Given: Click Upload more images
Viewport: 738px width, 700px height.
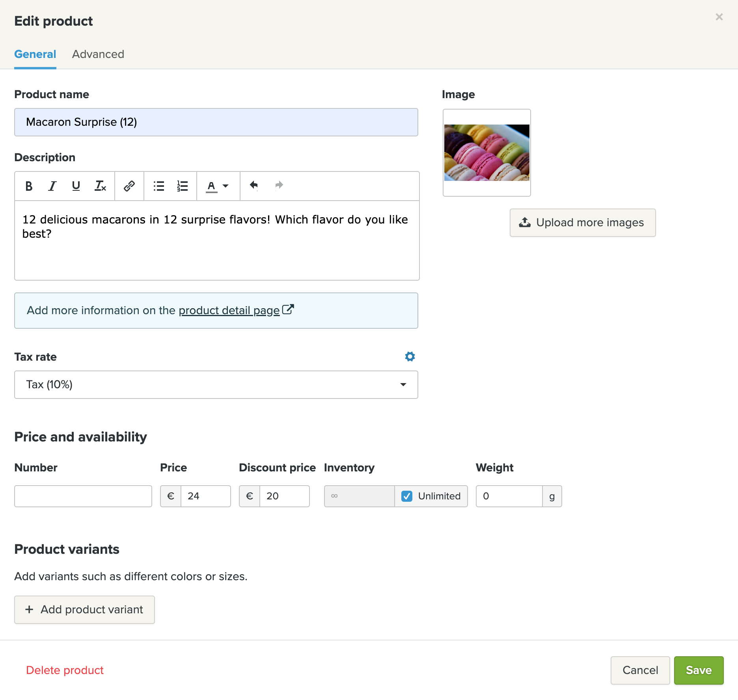Looking at the screenshot, I should coord(583,223).
